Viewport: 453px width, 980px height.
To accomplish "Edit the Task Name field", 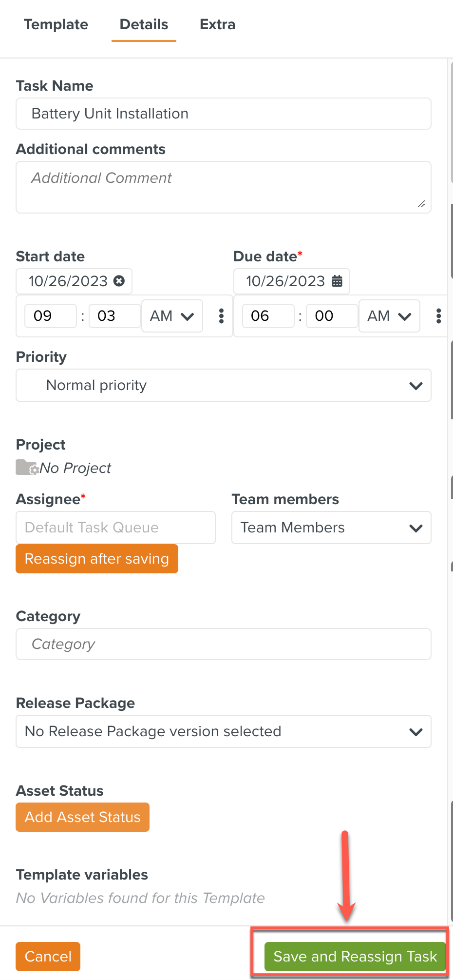I will [x=224, y=114].
